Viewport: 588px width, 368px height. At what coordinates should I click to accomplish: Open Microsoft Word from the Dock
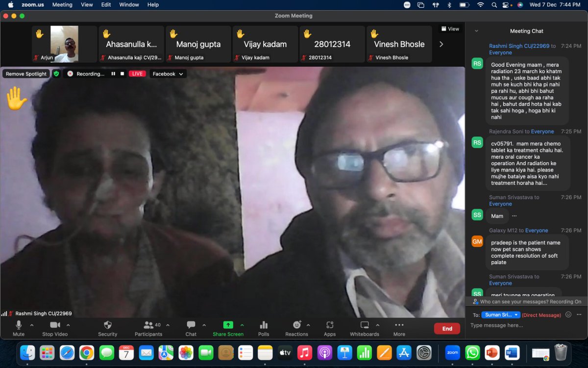point(512,352)
